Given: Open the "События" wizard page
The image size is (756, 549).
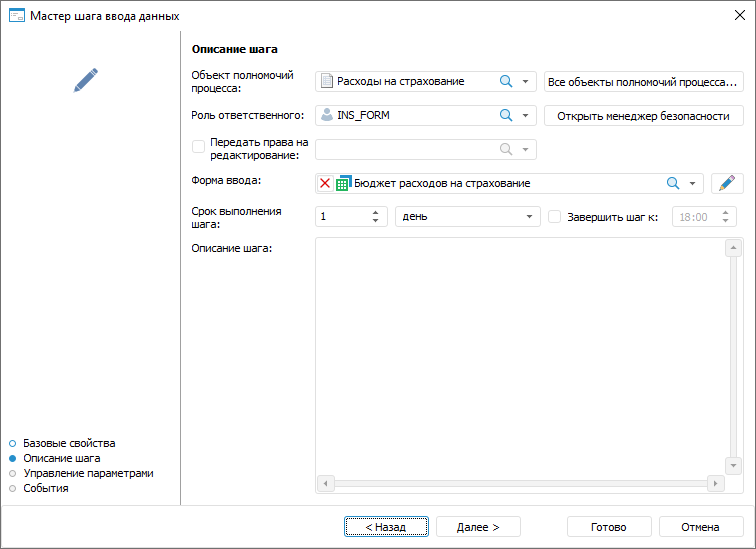Looking at the screenshot, I should [45, 488].
